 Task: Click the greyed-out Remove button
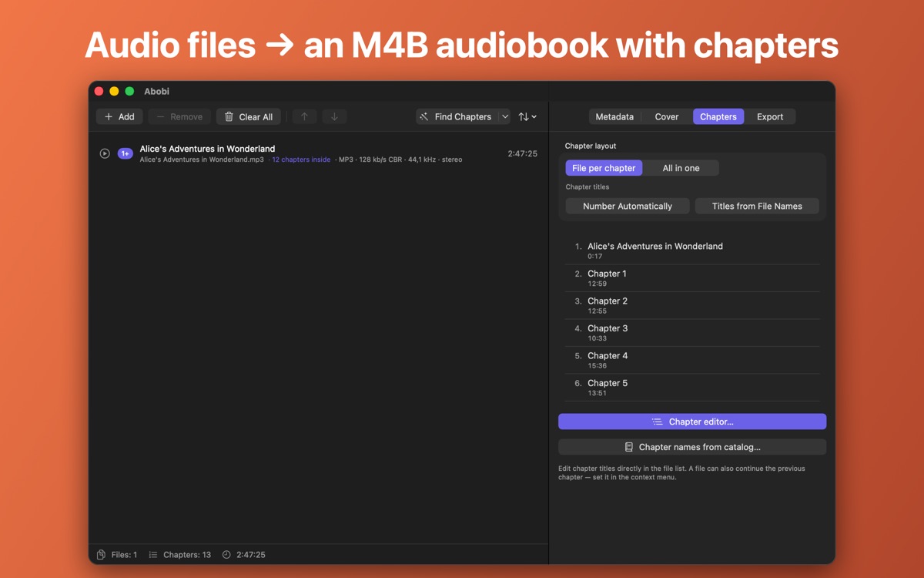[x=179, y=116]
